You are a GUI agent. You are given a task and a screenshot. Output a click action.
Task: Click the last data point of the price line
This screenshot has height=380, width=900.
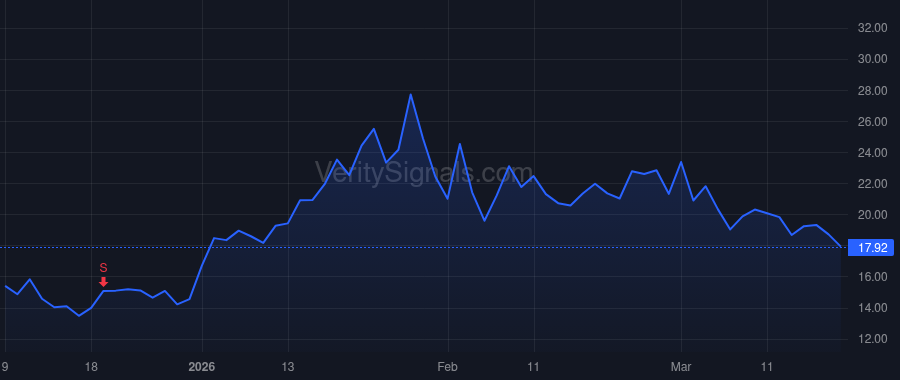(841, 247)
